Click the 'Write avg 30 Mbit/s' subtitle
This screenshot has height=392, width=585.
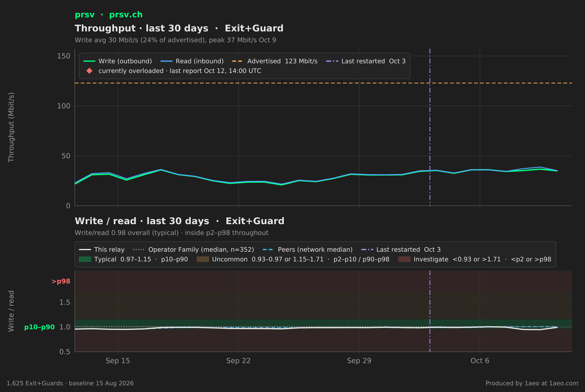pos(175,40)
